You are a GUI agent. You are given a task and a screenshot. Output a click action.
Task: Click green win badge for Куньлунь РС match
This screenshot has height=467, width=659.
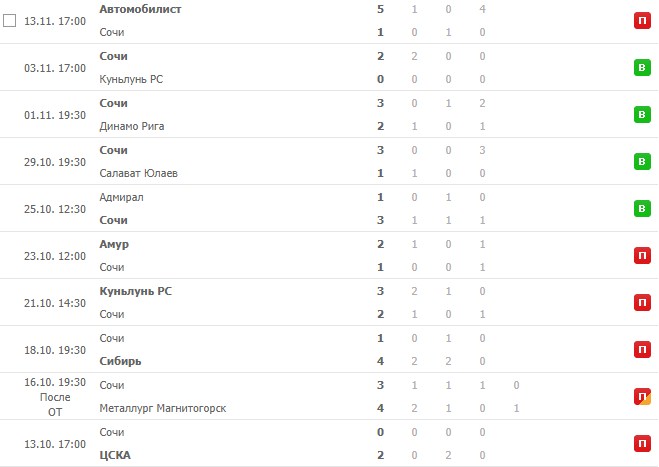[x=640, y=68]
